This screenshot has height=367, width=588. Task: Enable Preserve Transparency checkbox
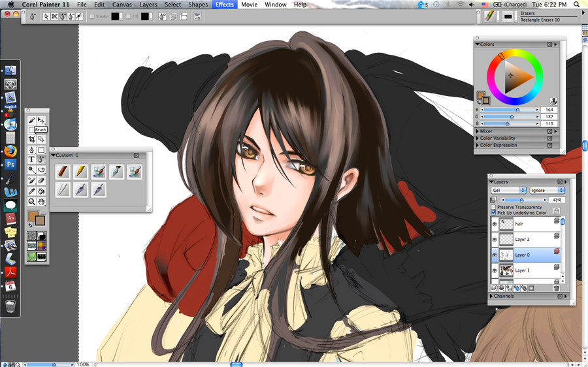click(x=493, y=207)
